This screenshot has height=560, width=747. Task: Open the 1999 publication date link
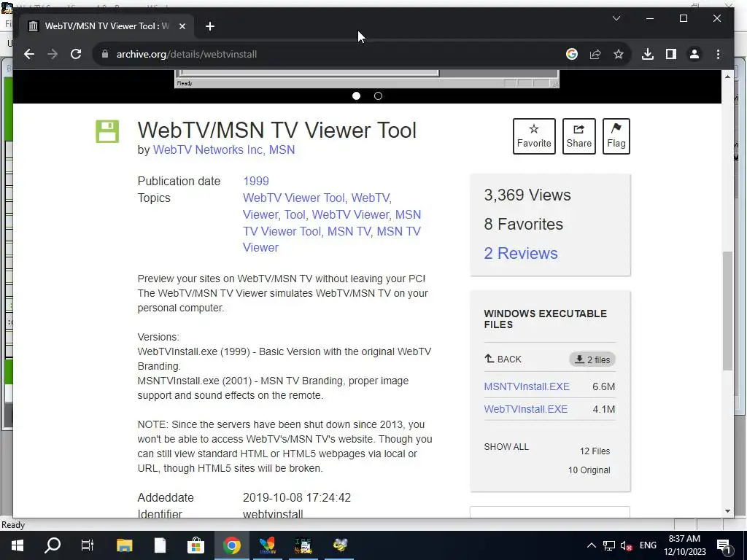(x=256, y=181)
